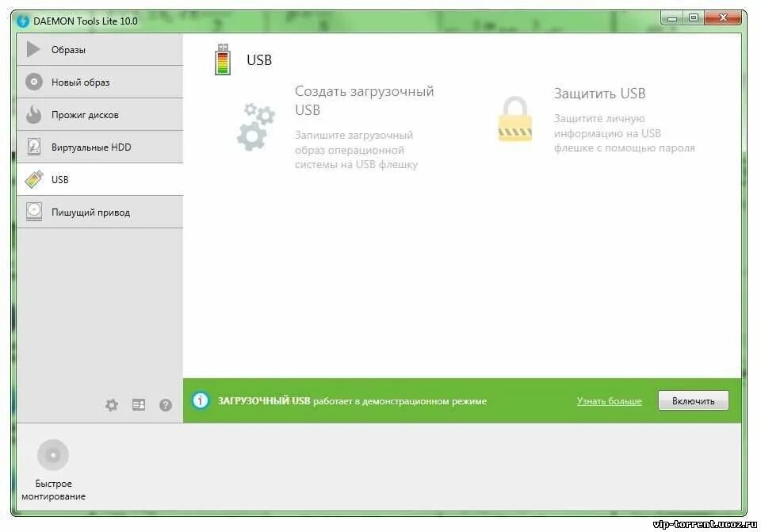
Task: Click the ЗАГРУЗОЧНЫЙ USB demo mode message
Action: tap(352, 401)
